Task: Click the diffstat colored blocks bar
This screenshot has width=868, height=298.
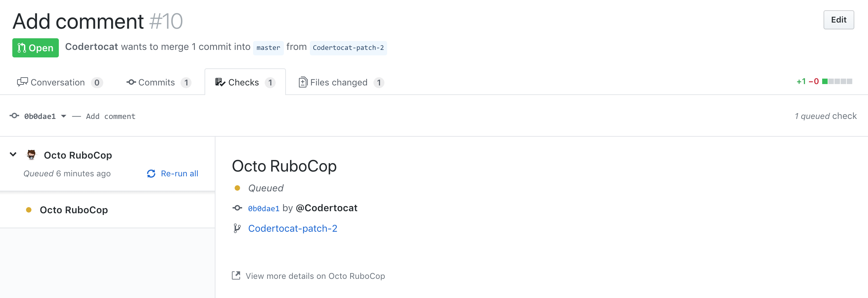Action: click(837, 82)
